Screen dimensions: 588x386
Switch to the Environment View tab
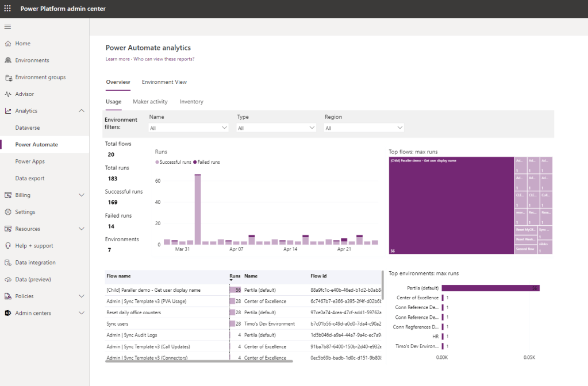click(x=164, y=82)
